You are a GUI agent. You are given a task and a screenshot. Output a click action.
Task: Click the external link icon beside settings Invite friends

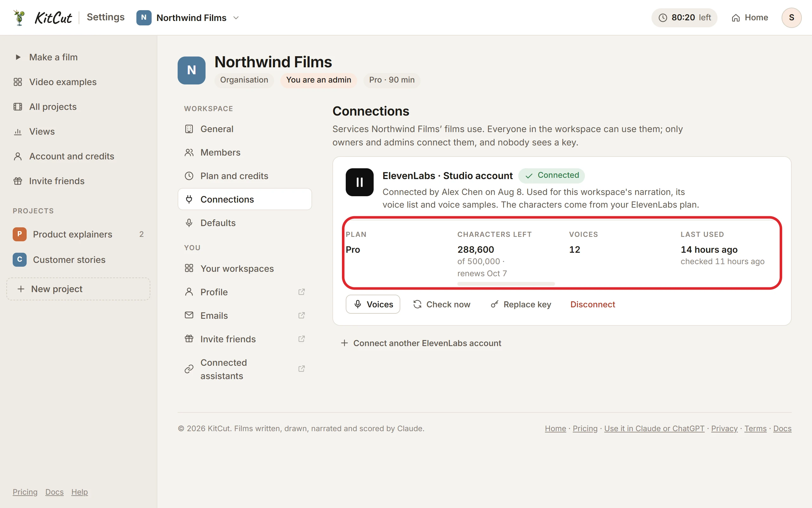click(301, 339)
